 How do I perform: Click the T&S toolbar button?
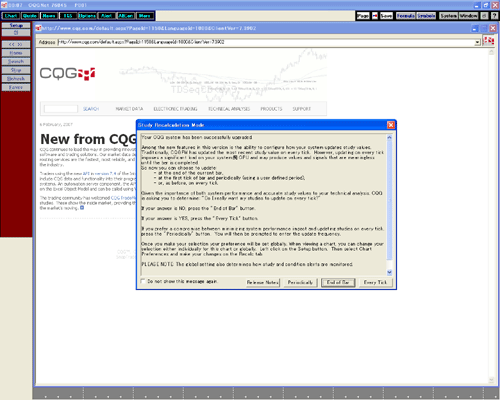[68, 16]
